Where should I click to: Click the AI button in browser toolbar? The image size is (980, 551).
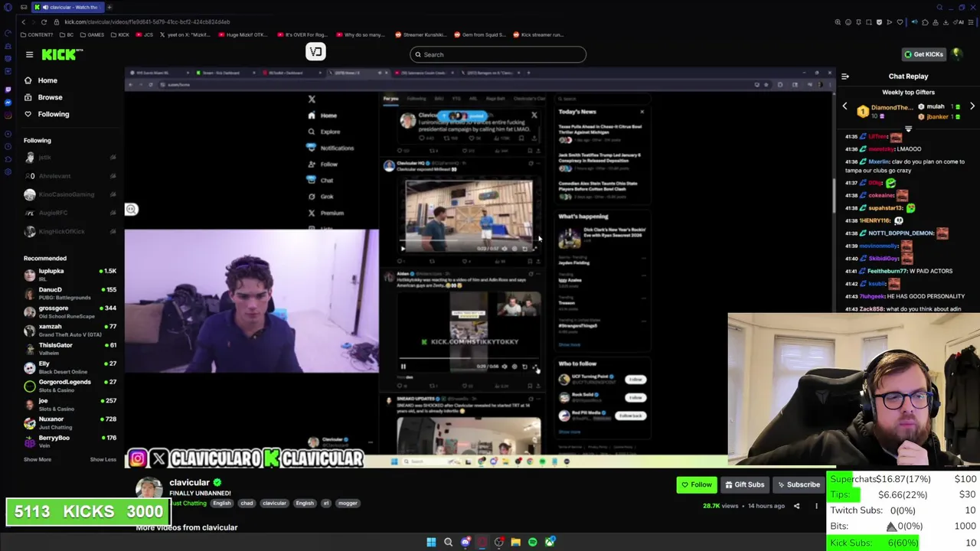(x=960, y=22)
